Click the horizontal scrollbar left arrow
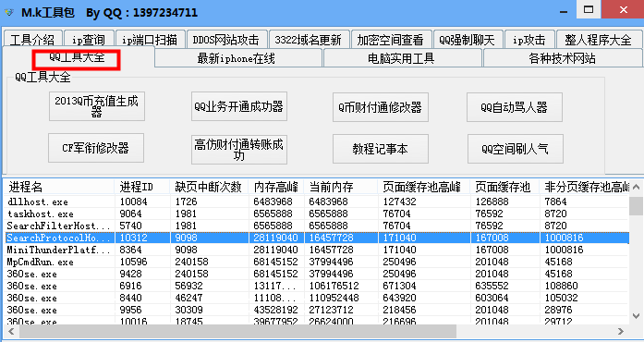The width and height of the screenshot is (644, 342). pyautogui.click(x=11, y=331)
